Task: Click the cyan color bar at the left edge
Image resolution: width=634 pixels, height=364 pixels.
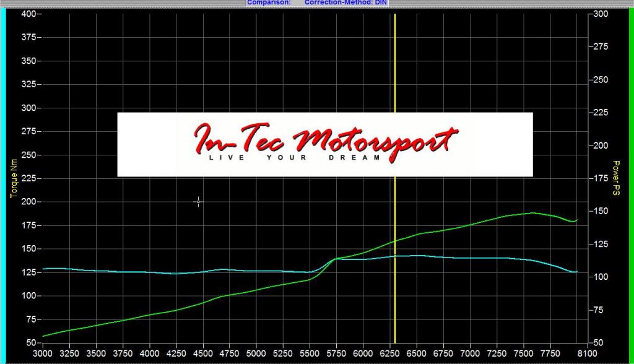Action: click(3, 186)
